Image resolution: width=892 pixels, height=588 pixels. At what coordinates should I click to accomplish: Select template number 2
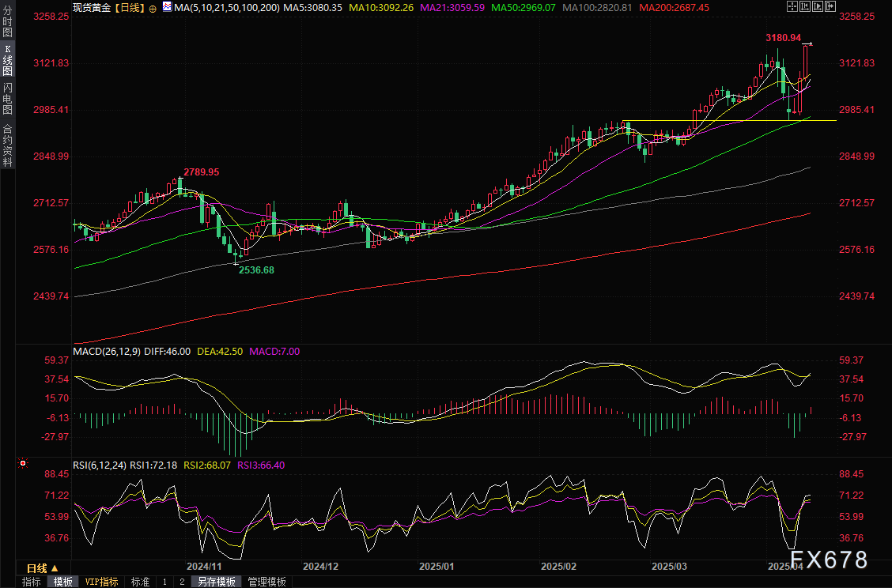click(x=182, y=582)
